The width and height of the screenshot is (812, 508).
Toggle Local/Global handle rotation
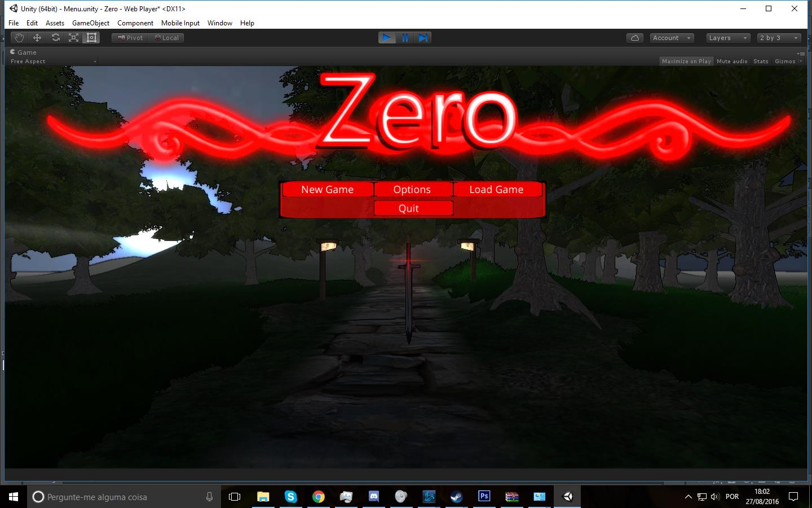click(x=167, y=38)
